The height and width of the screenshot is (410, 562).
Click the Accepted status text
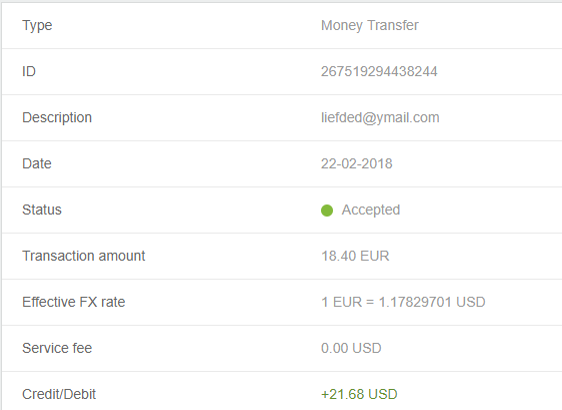[x=371, y=210]
